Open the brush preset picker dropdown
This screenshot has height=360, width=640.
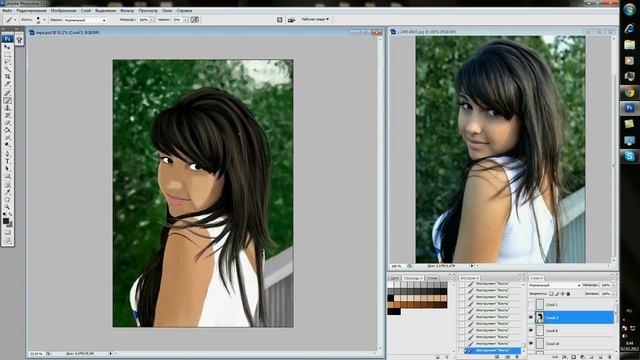tap(44, 20)
